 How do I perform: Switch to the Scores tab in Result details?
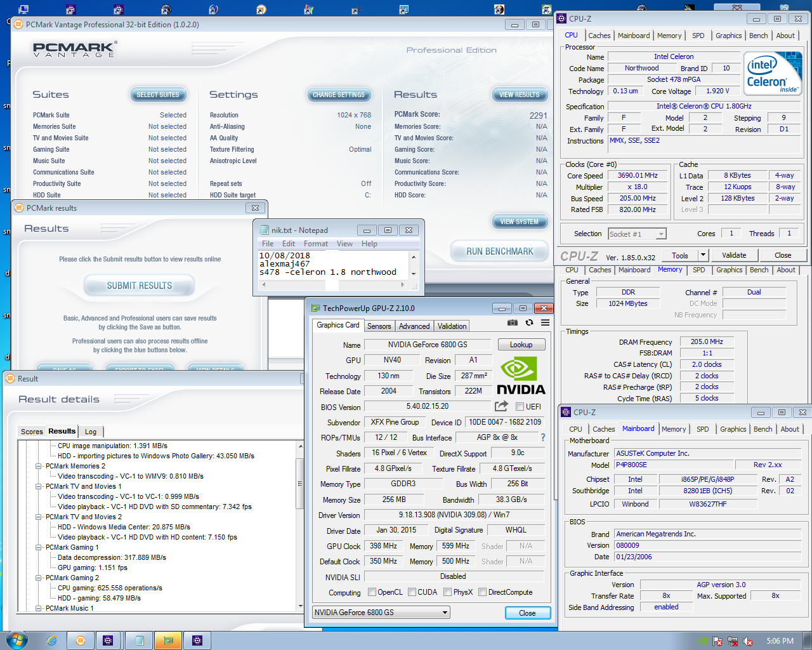(32, 432)
